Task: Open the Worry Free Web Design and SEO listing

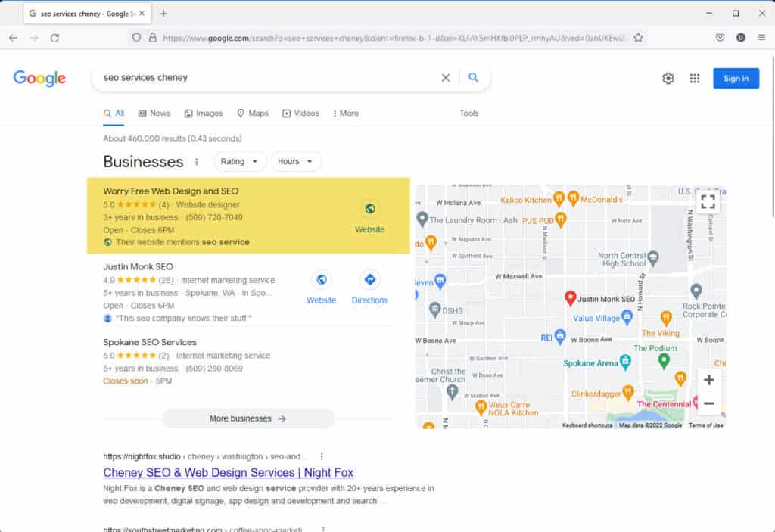Action: pos(170,191)
